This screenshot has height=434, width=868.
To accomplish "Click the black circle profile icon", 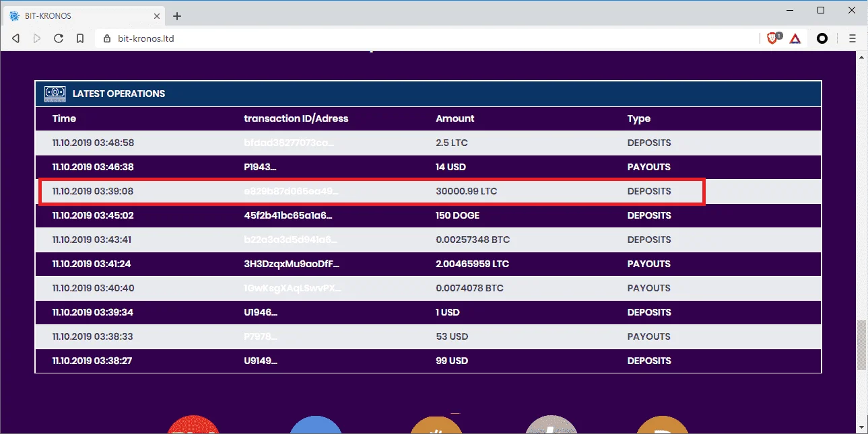I will point(822,38).
